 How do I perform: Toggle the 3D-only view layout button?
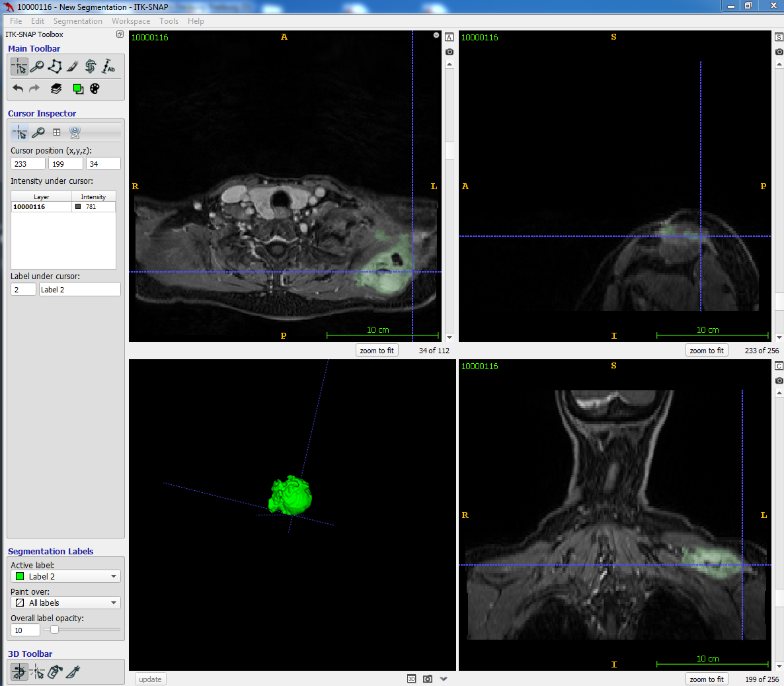point(411,679)
